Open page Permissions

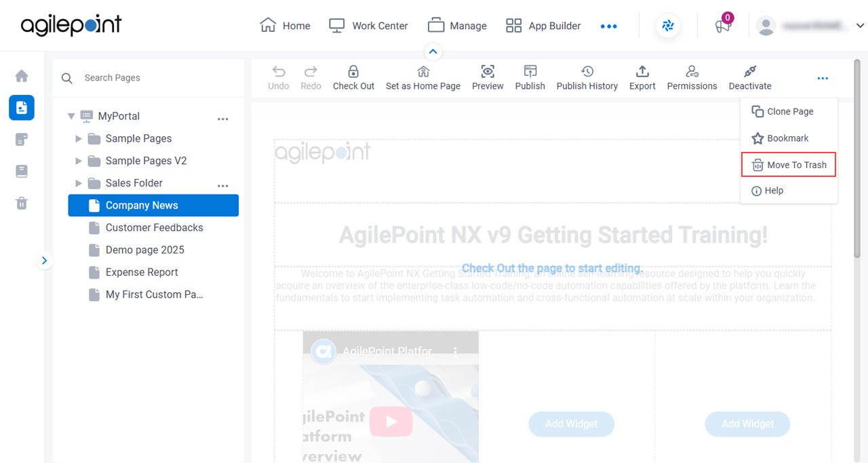pyautogui.click(x=692, y=78)
